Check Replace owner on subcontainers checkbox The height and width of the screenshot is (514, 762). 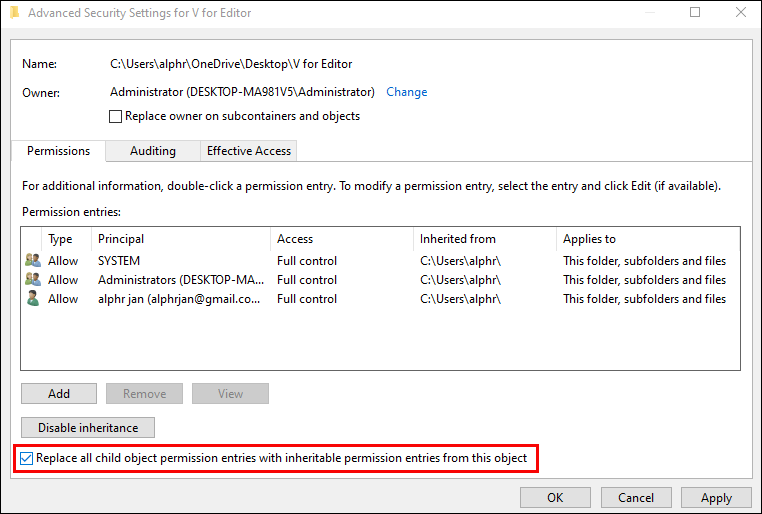[116, 116]
